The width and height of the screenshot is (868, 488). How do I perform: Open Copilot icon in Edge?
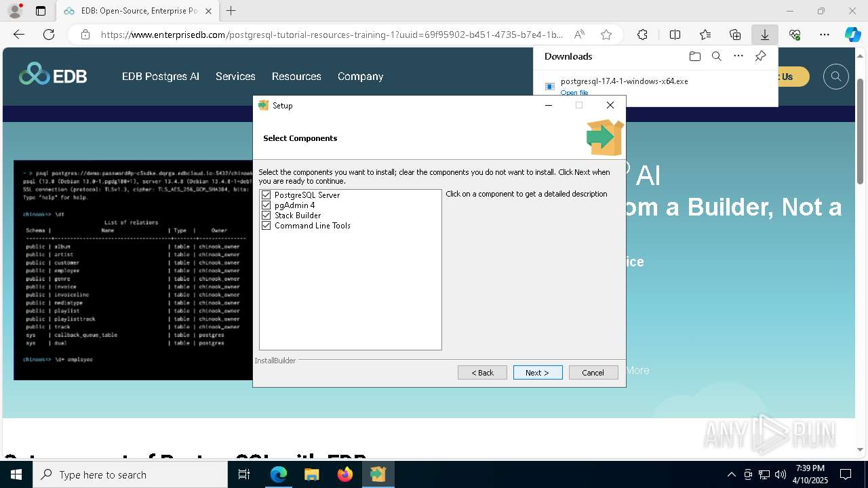[x=852, y=35]
